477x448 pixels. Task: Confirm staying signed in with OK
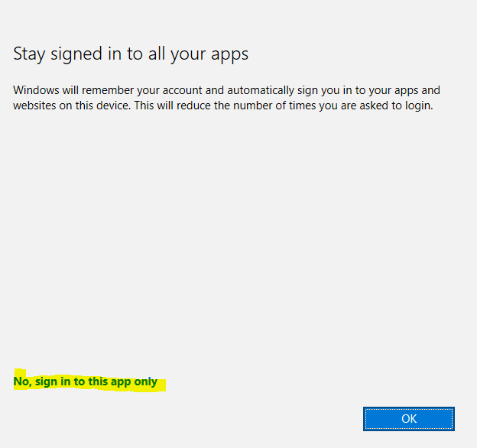point(408,419)
